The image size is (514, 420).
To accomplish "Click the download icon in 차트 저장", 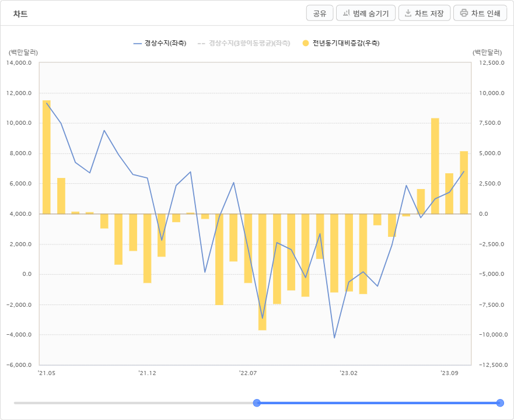I will (x=408, y=13).
